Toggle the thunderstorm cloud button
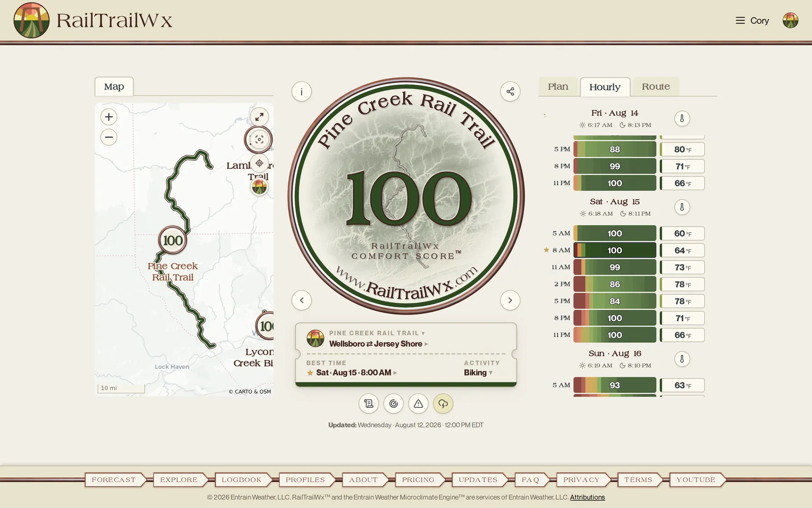This screenshot has width=812, height=508. (x=443, y=404)
